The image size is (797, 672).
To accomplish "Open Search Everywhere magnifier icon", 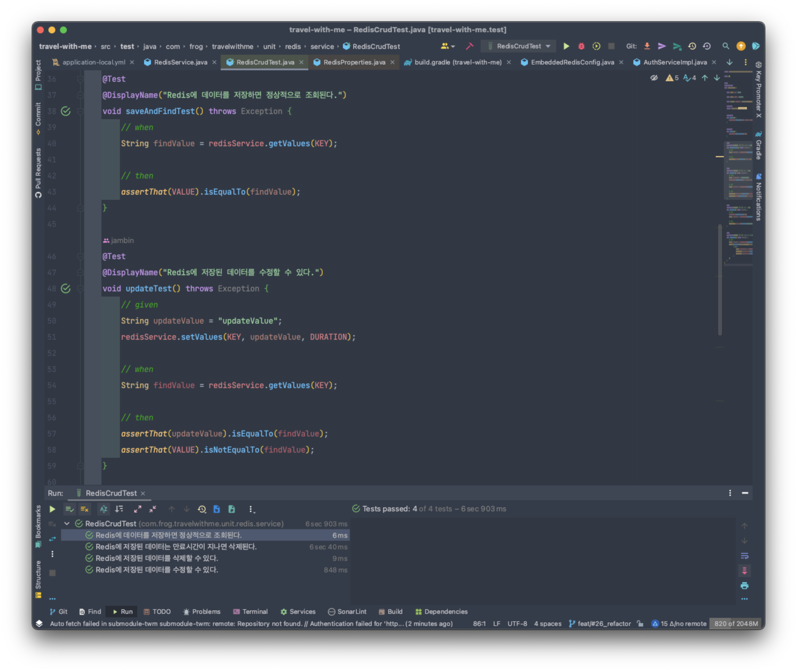I will pos(725,46).
